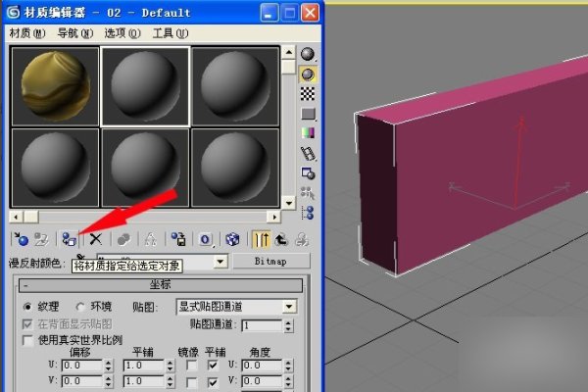Adjust the V 偏移 spinner arrows
The height and width of the screenshot is (392, 588).
pyautogui.click(x=108, y=381)
